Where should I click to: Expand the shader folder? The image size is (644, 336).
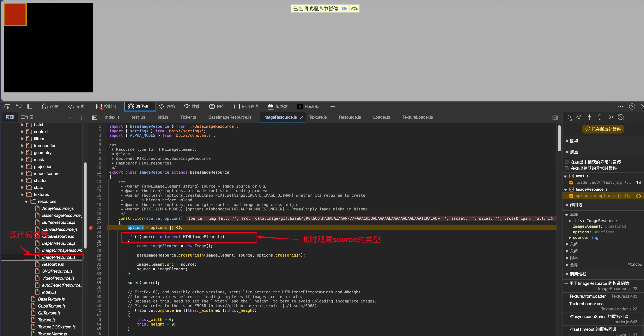[x=22, y=180]
